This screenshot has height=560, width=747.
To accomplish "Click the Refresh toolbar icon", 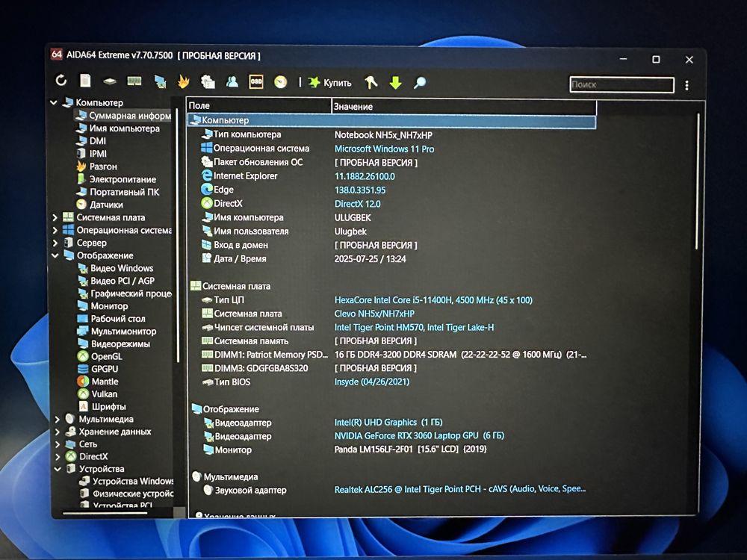I will click(x=61, y=81).
